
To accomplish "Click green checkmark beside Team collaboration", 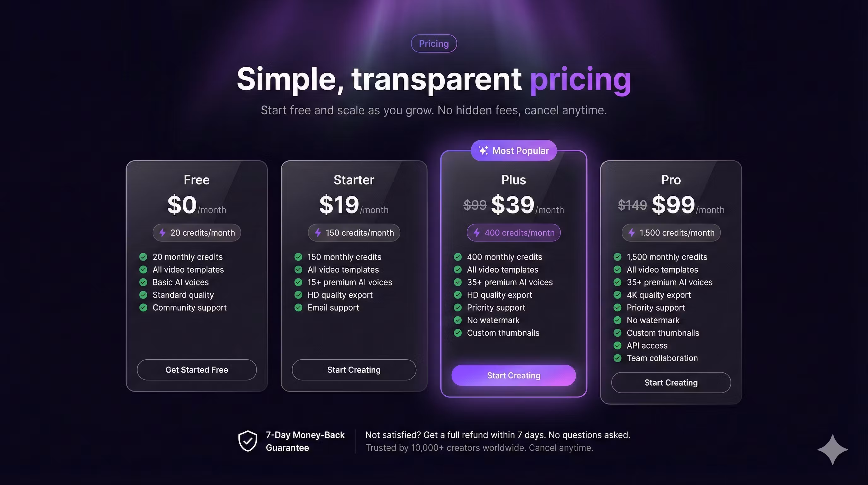I will click(617, 358).
